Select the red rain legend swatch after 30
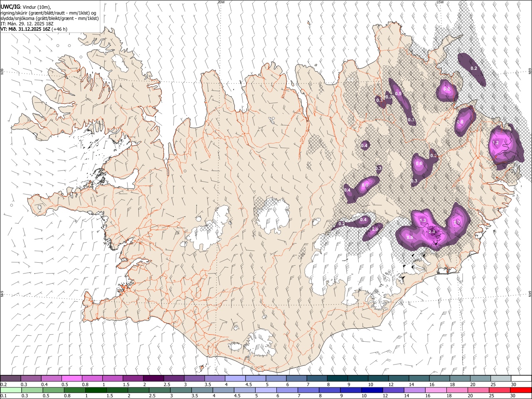The width and height of the screenshot is (532, 399). [x=521, y=390]
